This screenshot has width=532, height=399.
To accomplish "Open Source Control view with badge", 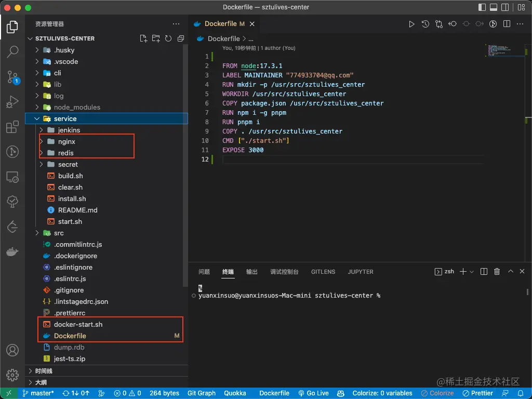I will tap(13, 77).
